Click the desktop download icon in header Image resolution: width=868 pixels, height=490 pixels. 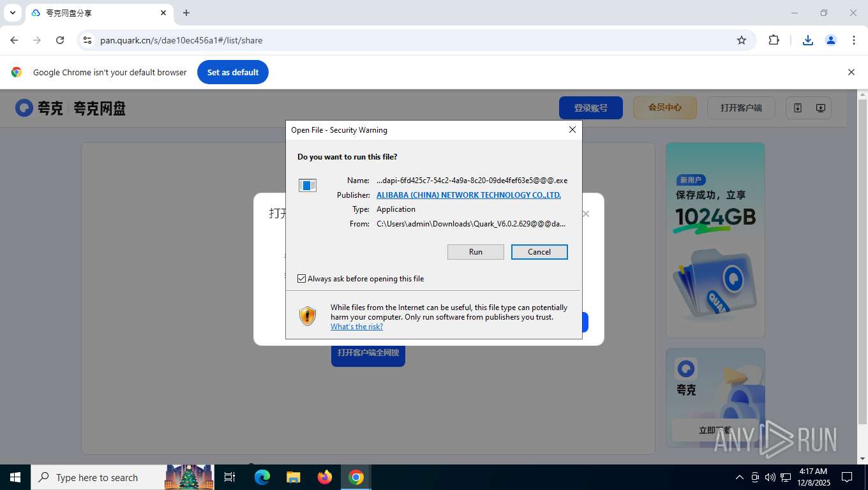(821, 108)
